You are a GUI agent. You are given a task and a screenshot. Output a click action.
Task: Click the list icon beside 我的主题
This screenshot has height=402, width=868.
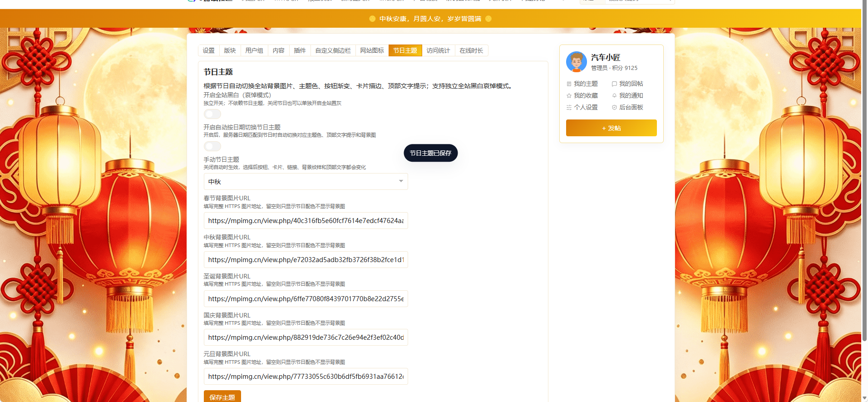[x=569, y=84]
